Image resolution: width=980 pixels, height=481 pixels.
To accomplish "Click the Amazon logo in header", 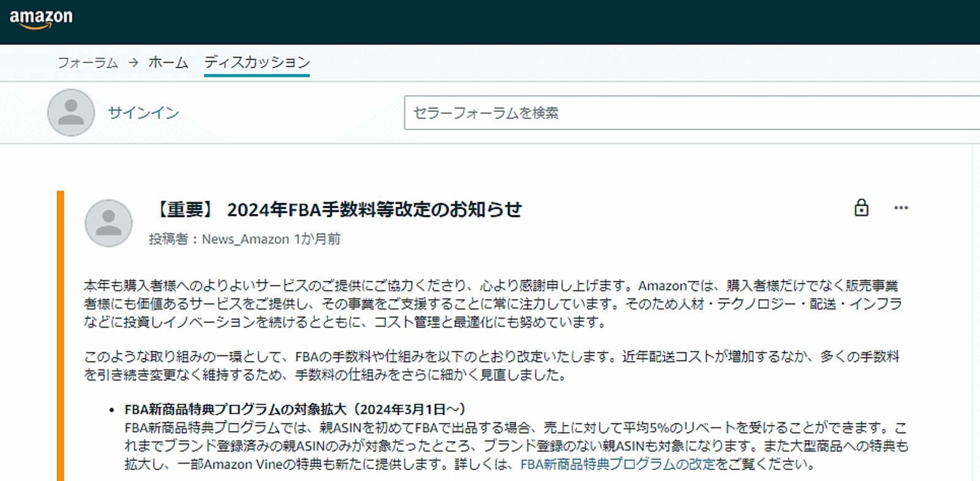I will tap(41, 18).
